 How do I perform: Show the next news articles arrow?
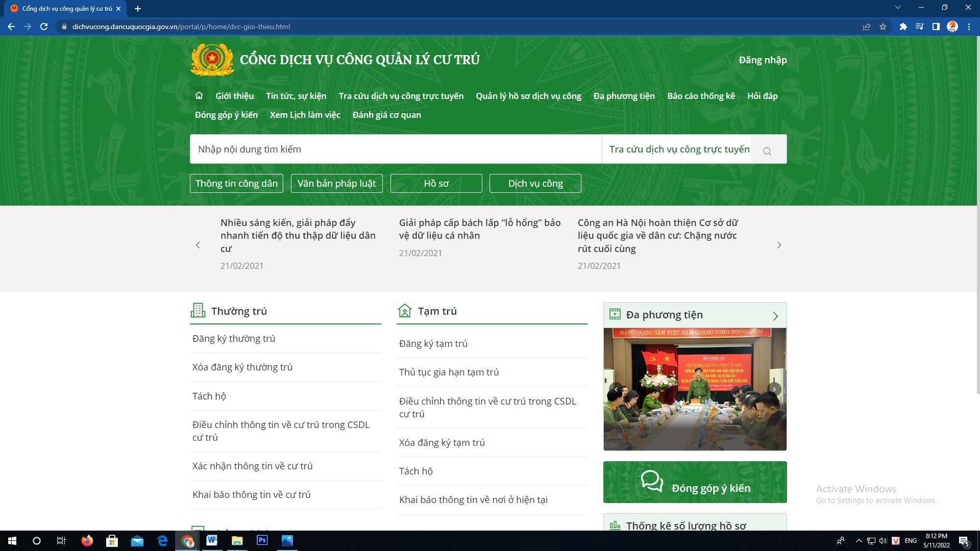(x=779, y=245)
